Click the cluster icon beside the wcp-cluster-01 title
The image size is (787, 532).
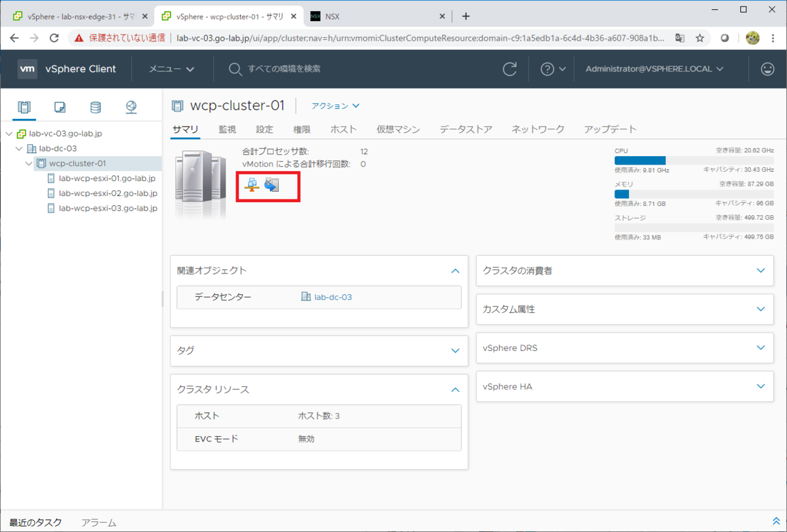click(x=177, y=106)
